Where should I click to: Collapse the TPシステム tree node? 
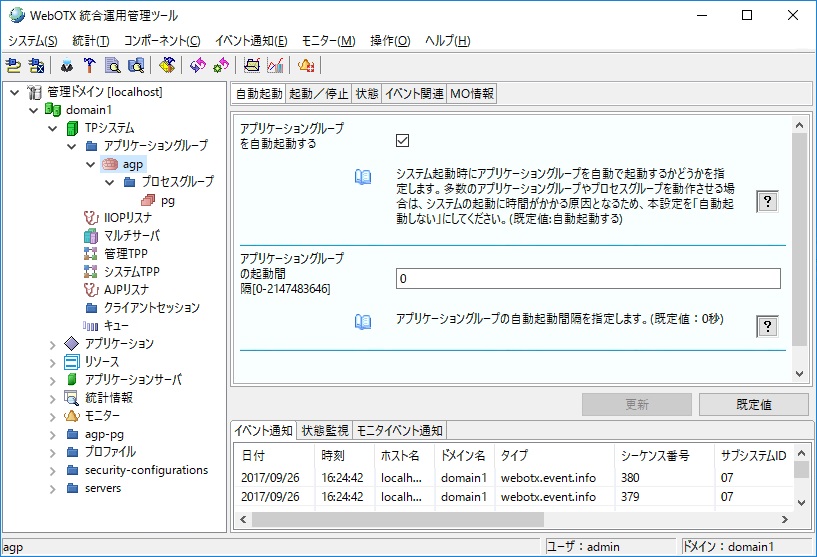pyautogui.click(x=52, y=128)
